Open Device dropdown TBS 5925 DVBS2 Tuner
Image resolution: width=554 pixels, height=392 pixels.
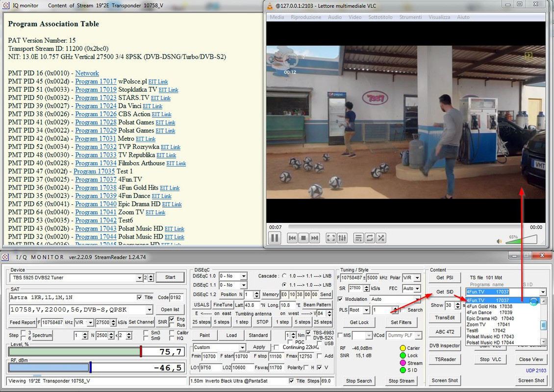tap(139, 278)
